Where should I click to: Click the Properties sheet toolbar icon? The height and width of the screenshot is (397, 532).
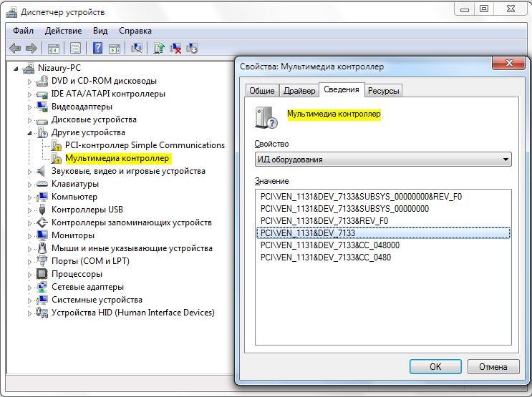(75, 48)
